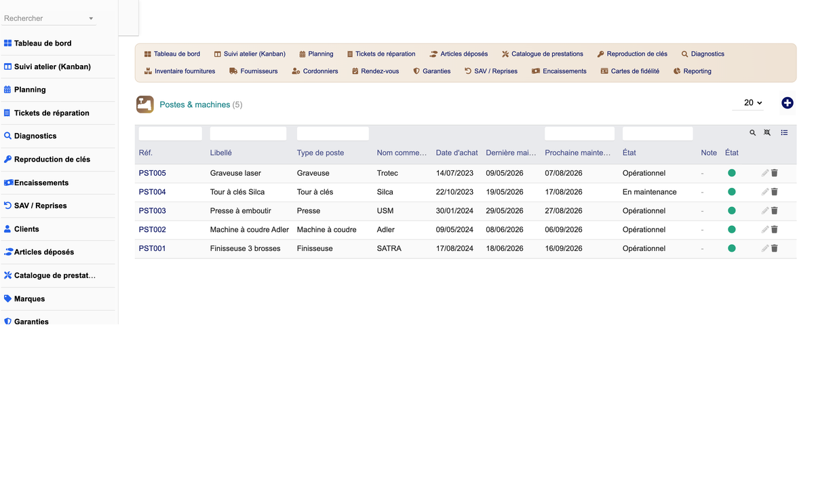The height and width of the screenshot is (504, 814).
Task: Sort by Date d'achat column header
Action: [457, 153]
